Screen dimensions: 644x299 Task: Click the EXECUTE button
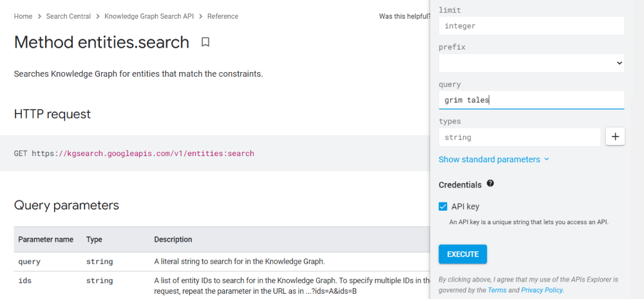pyautogui.click(x=463, y=255)
